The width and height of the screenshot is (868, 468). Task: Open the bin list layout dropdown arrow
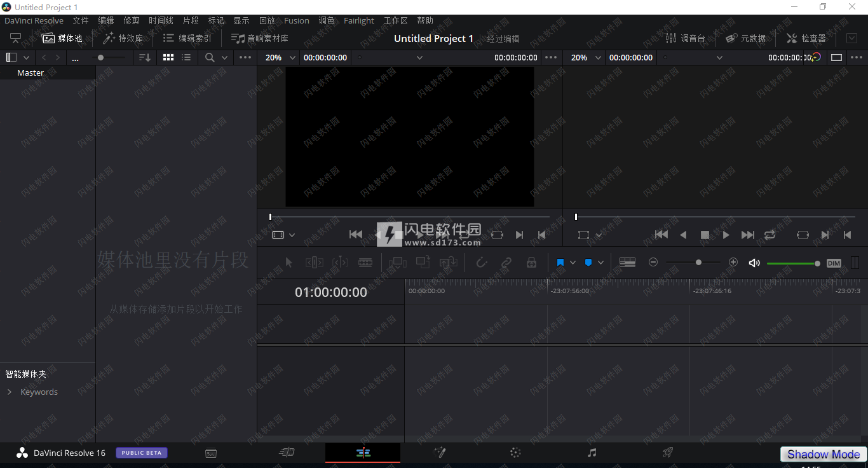(x=27, y=57)
